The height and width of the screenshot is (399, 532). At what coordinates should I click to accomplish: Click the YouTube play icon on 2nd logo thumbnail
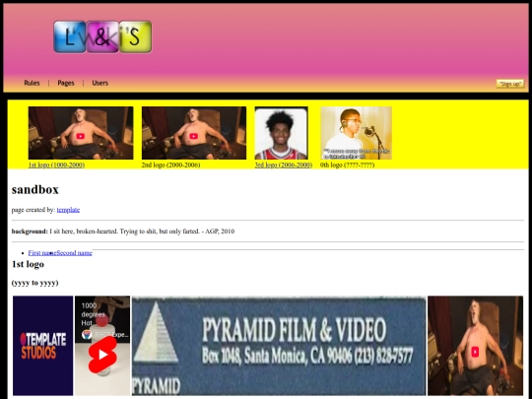click(194, 136)
